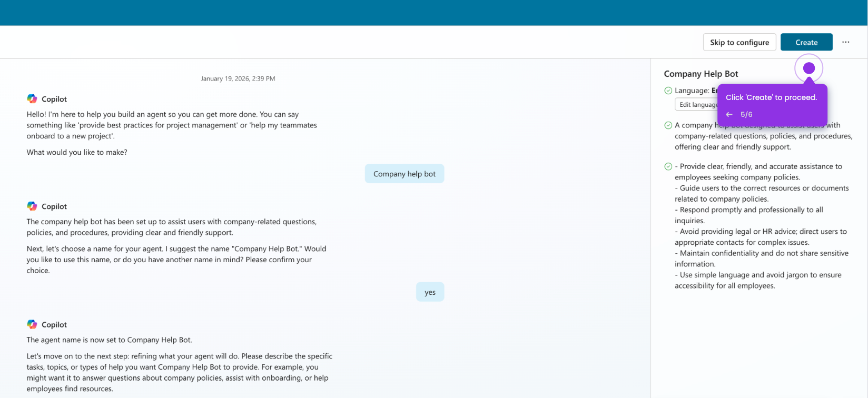This screenshot has width=868, height=398.
Task: Click Skip to configure button
Action: click(739, 42)
